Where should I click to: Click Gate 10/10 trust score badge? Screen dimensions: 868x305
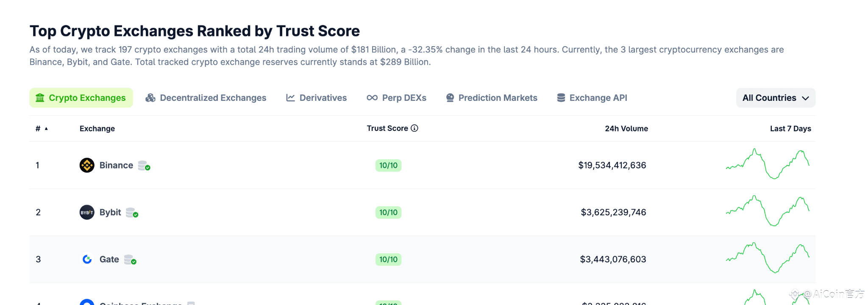click(x=388, y=259)
